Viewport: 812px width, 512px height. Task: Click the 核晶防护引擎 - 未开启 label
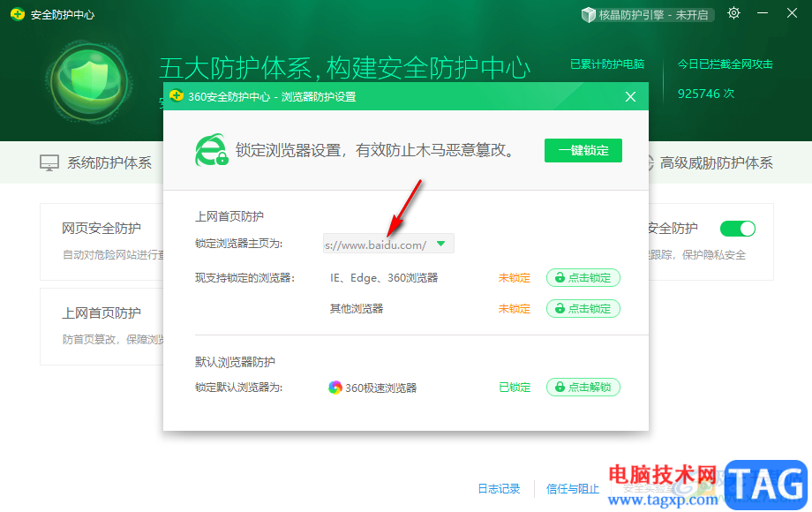click(x=653, y=15)
